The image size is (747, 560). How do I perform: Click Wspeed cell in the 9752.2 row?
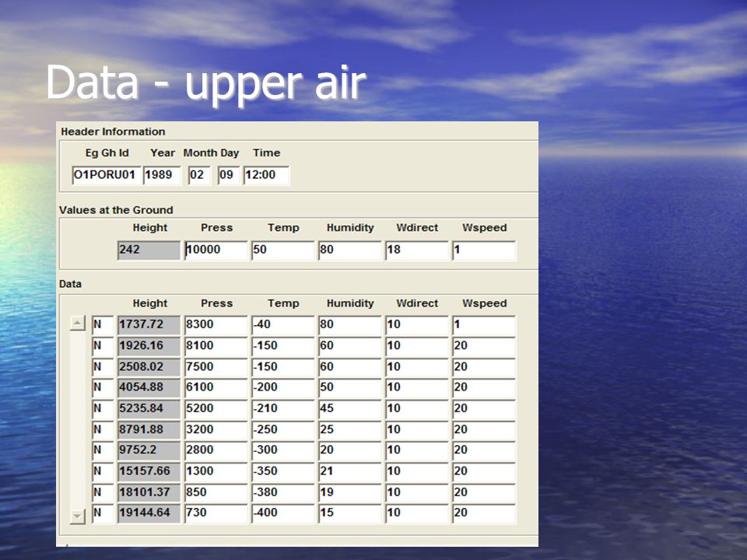click(x=484, y=450)
